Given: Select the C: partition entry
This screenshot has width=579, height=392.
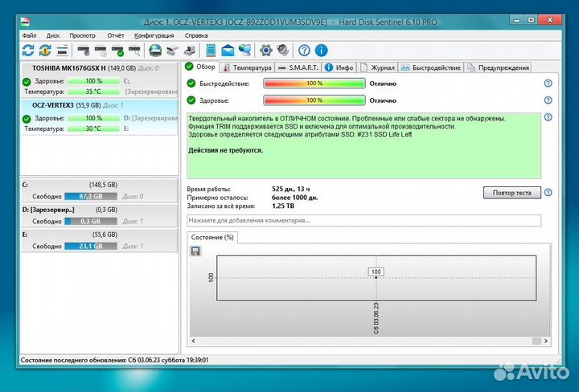Looking at the screenshot, I should [x=100, y=190].
